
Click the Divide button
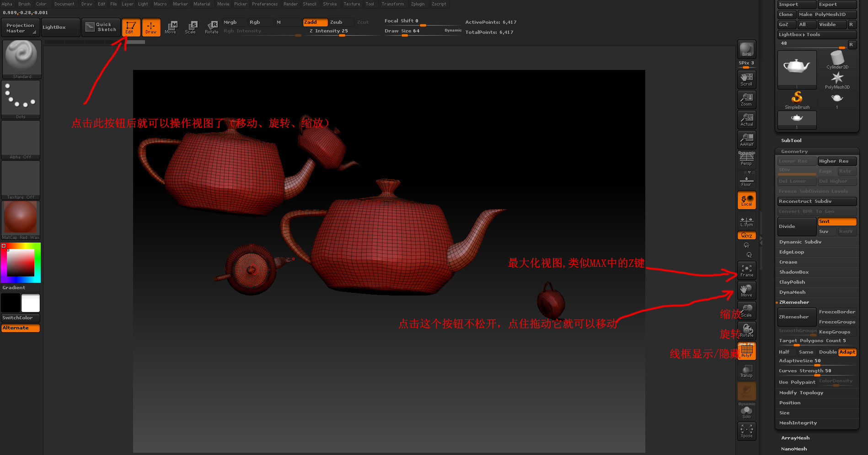797,227
